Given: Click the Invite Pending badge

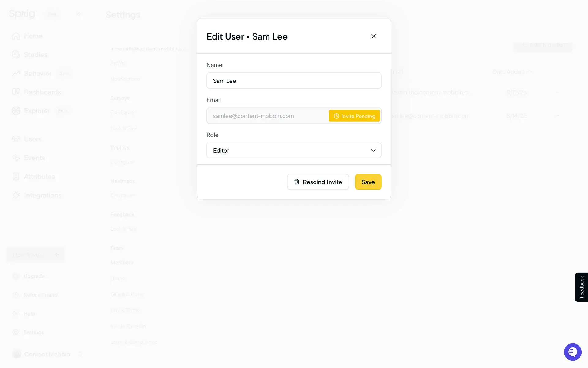Looking at the screenshot, I should (354, 116).
